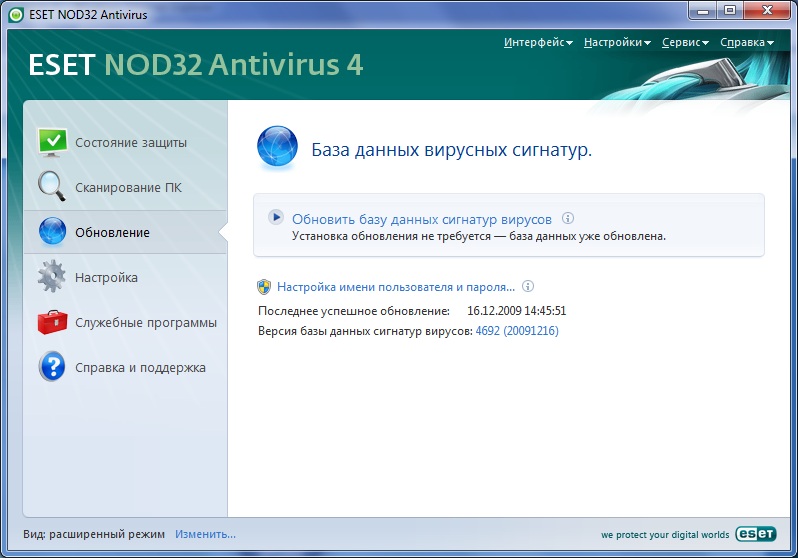798x558 pixels.
Task: Click the ESET logo in bottom corner
Action: pyautogui.click(x=755, y=534)
